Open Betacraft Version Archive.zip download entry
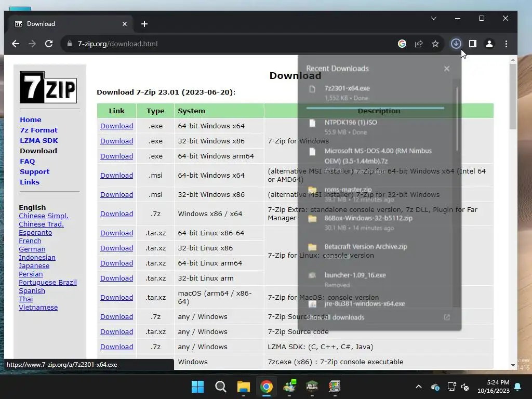532x399 pixels. tap(375, 251)
